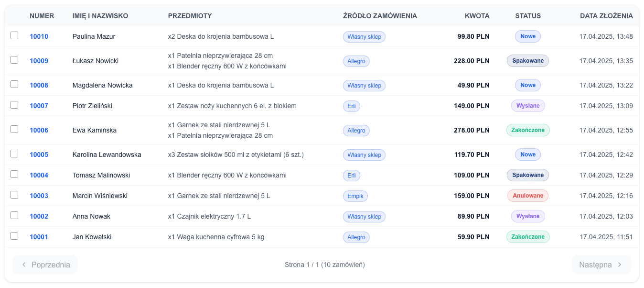Viewport: 644px width, 288px height.
Task: Click the "Empik" badge for Marcin Wiśniewski
Action: 355,196
